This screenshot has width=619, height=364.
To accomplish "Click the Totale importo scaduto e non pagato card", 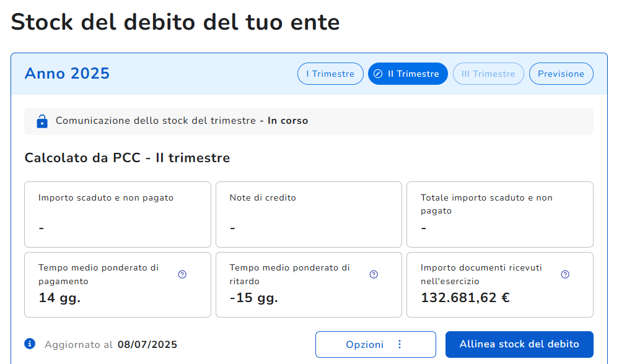I will pos(499,214).
